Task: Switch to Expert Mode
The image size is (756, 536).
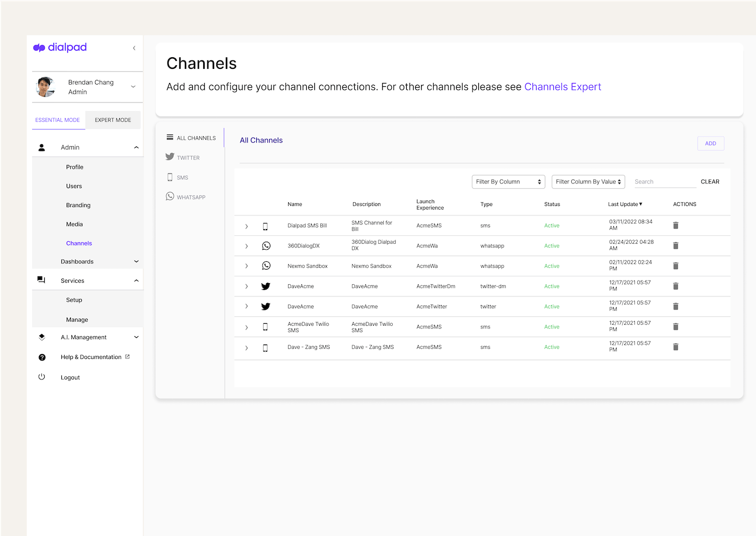Action: tap(112, 120)
